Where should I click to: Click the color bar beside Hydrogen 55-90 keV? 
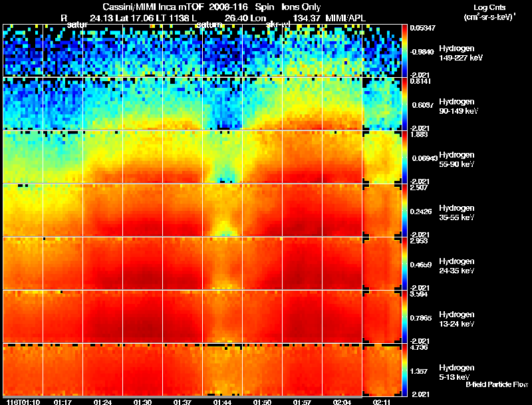(404, 157)
